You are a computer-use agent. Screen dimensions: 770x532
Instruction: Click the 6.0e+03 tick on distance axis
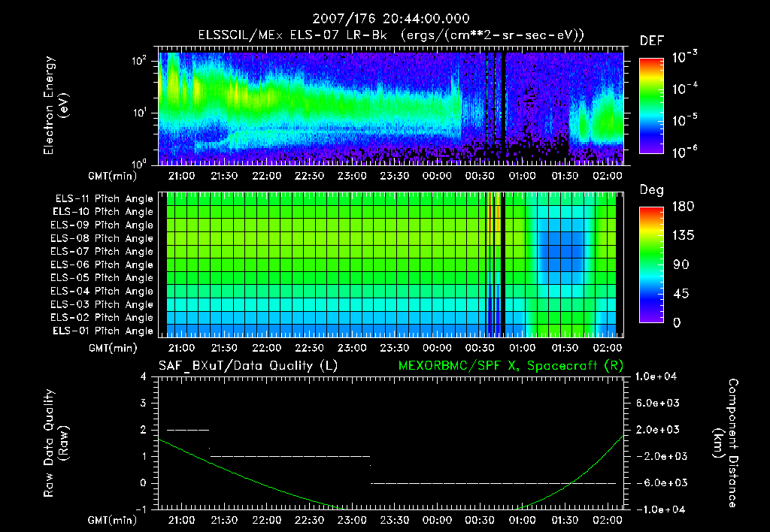[658, 403]
